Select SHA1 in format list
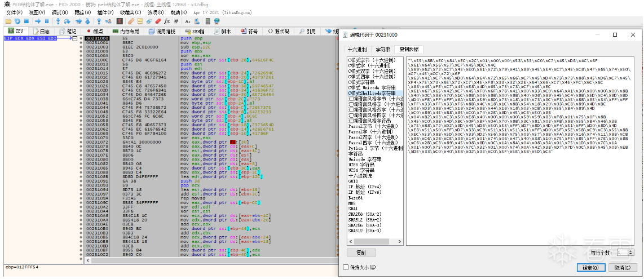This screenshot has height=279, width=644. 353,209
